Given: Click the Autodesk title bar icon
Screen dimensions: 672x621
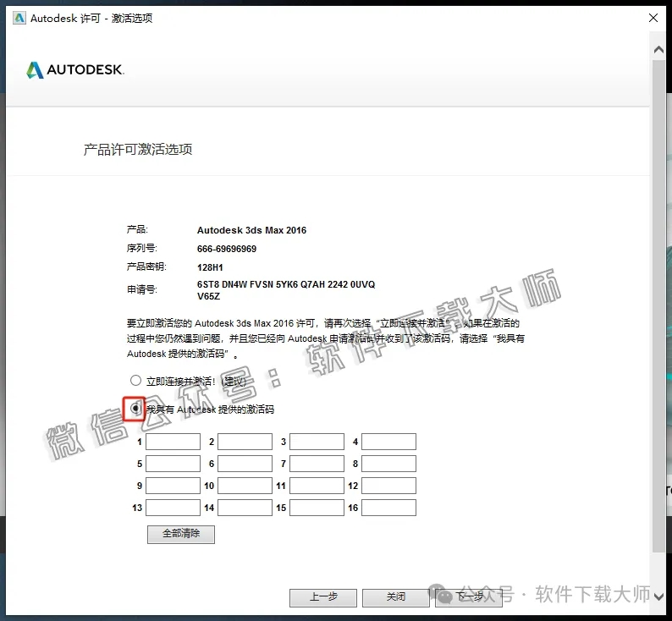Looking at the screenshot, I should coord(19,18).
